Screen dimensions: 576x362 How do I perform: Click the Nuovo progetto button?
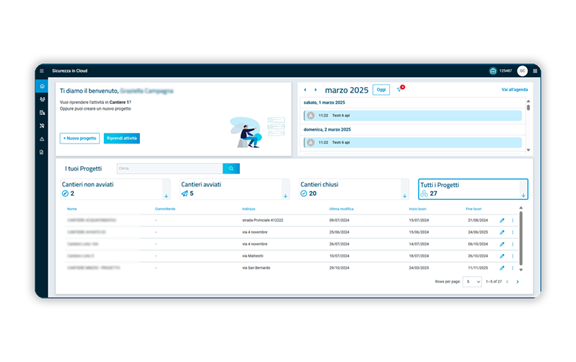coord(80,138)
